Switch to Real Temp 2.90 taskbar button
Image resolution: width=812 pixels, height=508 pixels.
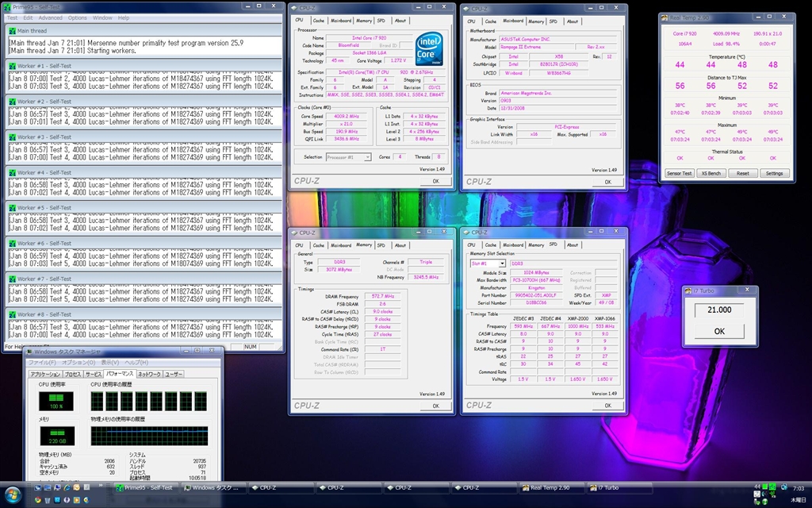pos(550,487)
